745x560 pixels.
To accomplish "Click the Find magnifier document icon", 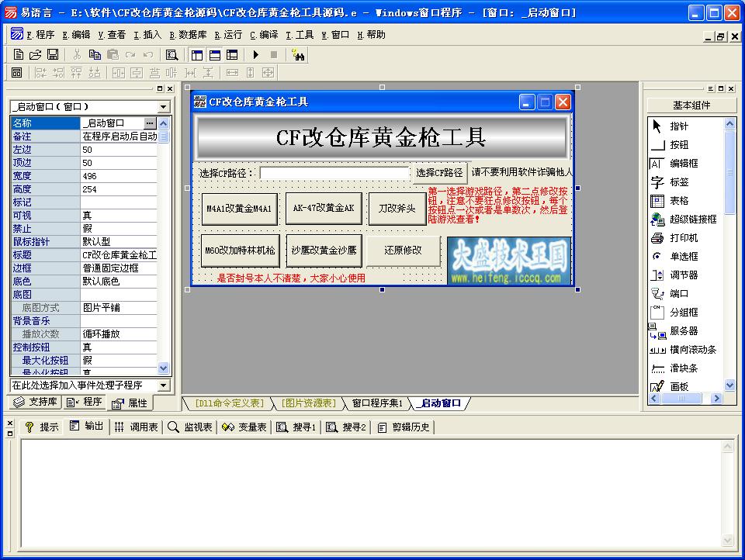I will (x=172, y=55).
